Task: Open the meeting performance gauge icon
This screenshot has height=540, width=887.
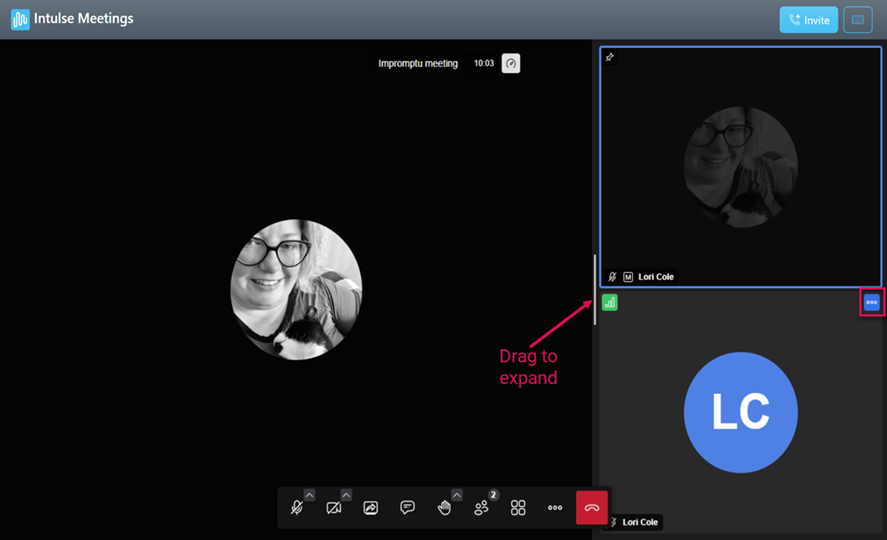Action: 511,63
